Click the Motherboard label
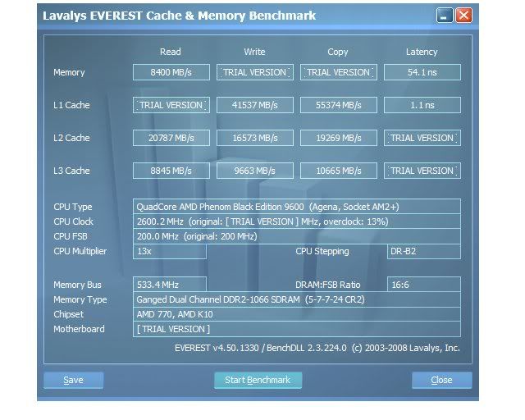This screenshot has height=420, width=525. [79, 329]
